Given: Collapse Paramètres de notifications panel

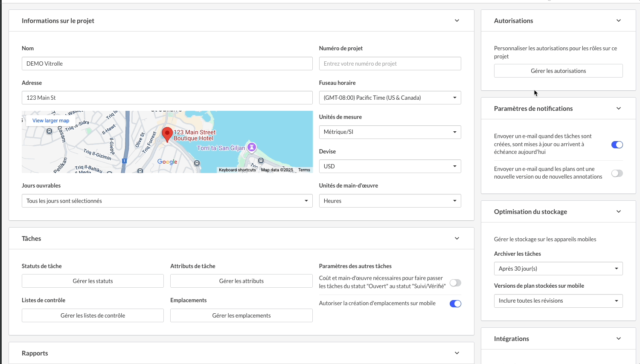Looking at the screenshot, I should coord(619,108).
